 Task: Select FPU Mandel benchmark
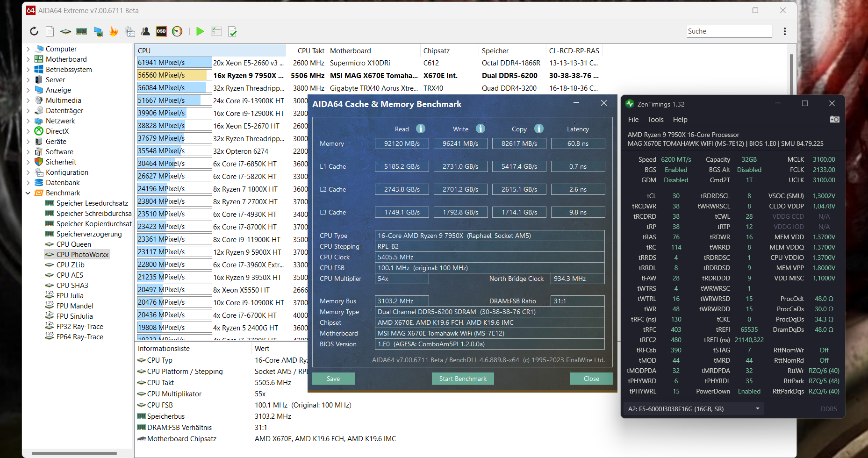pyautogui.click(x=69, y=306)
